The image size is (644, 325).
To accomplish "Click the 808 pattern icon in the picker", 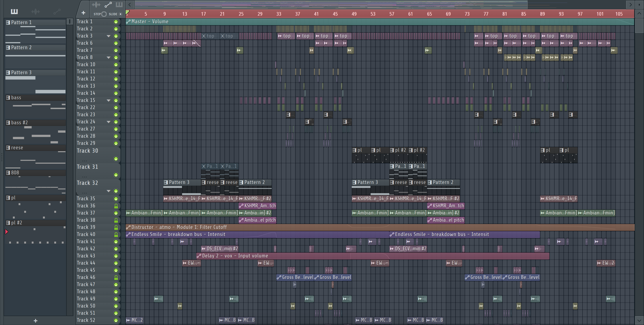I will tap(8, 173).
